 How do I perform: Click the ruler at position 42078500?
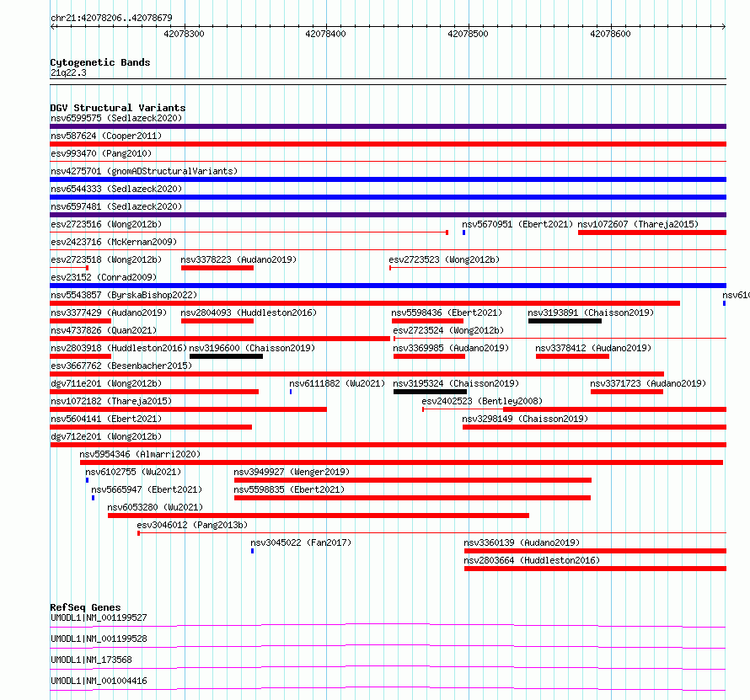(469, 34)
